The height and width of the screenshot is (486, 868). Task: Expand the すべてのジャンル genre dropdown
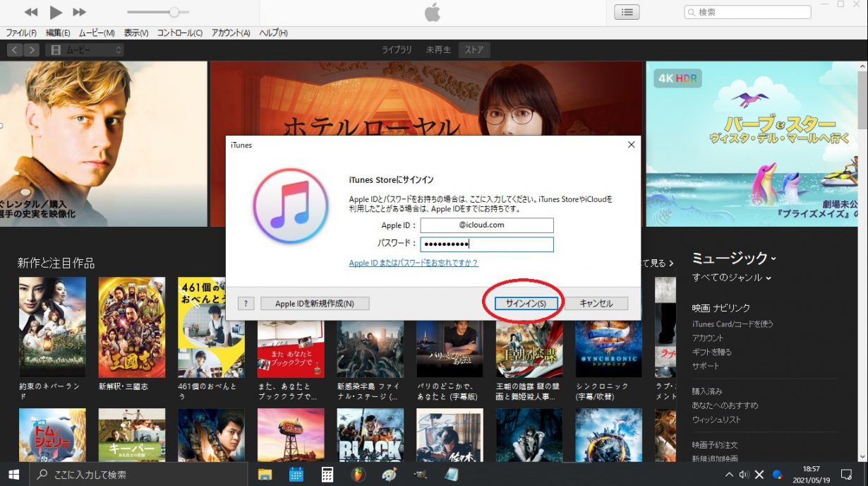click(731, 278)
